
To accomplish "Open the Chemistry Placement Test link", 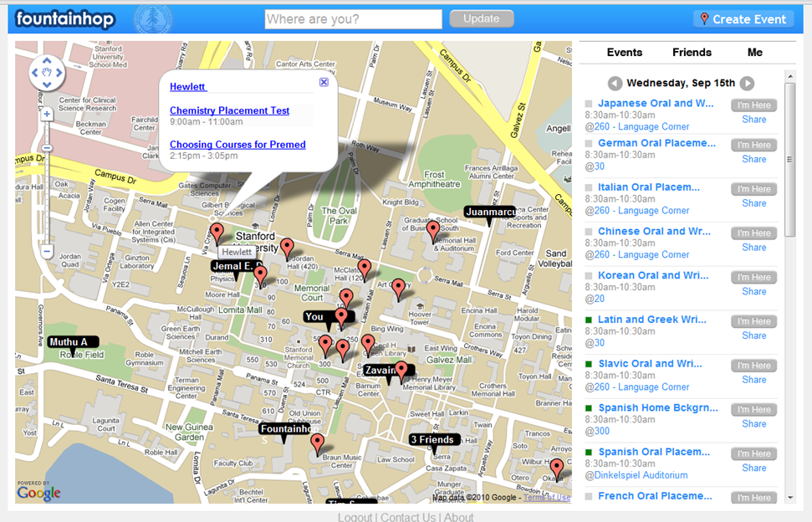I will point(229,110).
